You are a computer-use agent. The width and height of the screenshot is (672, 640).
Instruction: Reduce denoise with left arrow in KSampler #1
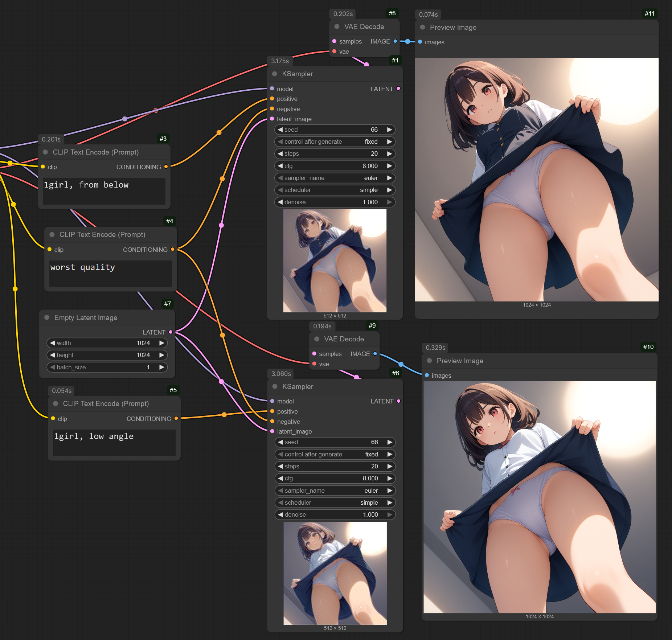[x=280, y=202]
